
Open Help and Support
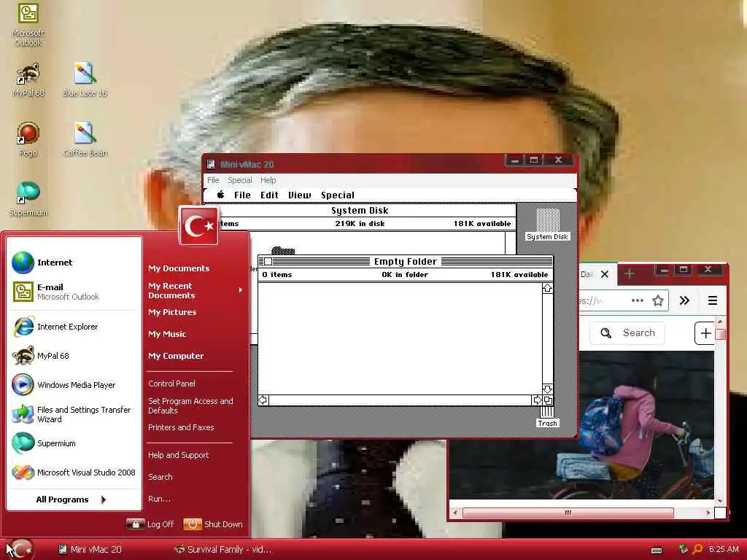[178, 455]
